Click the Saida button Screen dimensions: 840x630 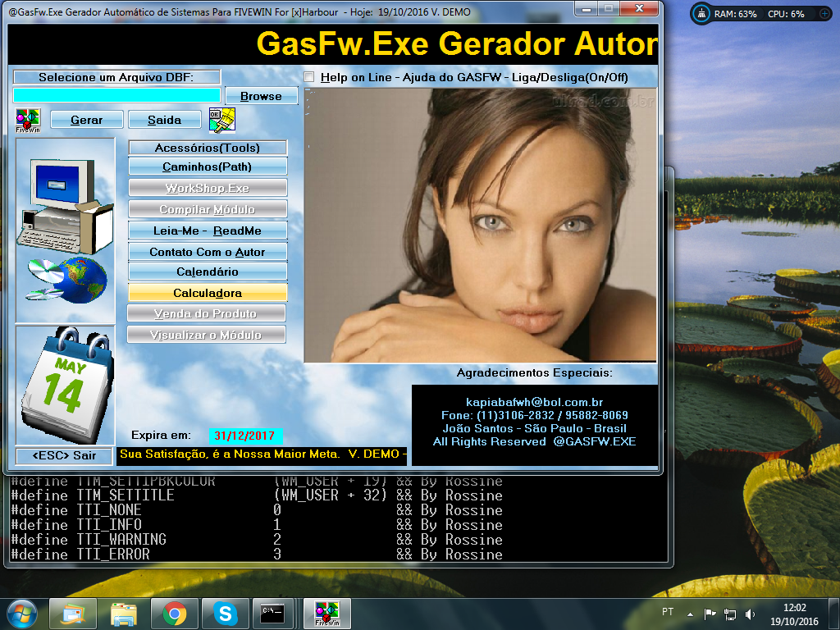coord(164,120)
